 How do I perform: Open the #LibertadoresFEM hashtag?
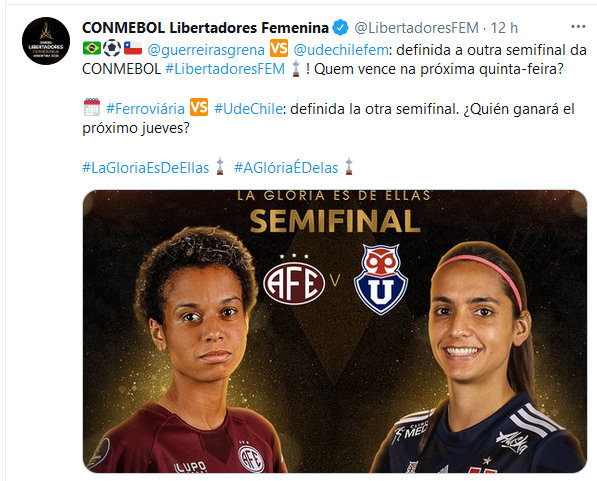pos(225,69)
